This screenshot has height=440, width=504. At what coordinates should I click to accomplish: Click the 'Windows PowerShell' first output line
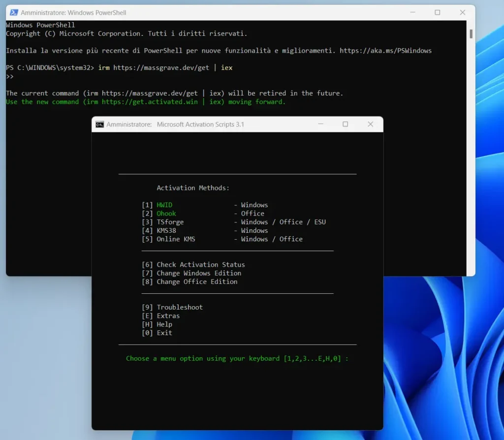pos(40,25)
